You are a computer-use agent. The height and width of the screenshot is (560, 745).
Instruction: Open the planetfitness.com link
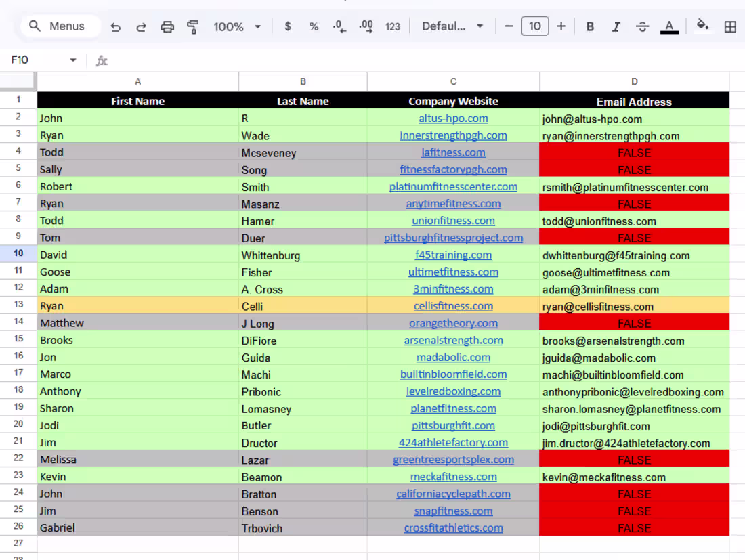tap(453, 409)
